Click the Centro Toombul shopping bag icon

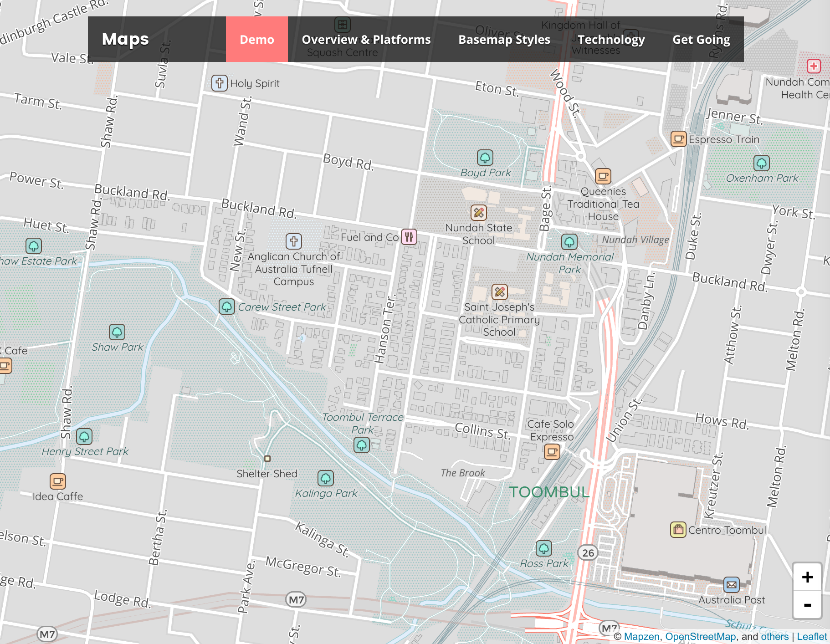click(677, 530)
